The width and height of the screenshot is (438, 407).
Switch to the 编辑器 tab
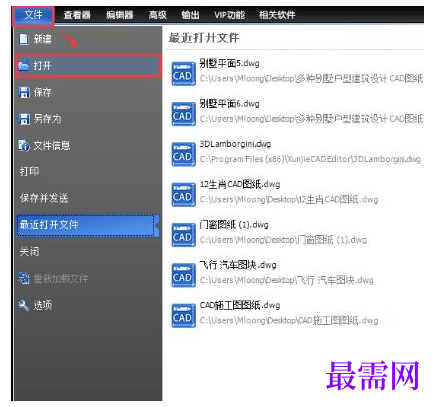[x=120, y=15]
